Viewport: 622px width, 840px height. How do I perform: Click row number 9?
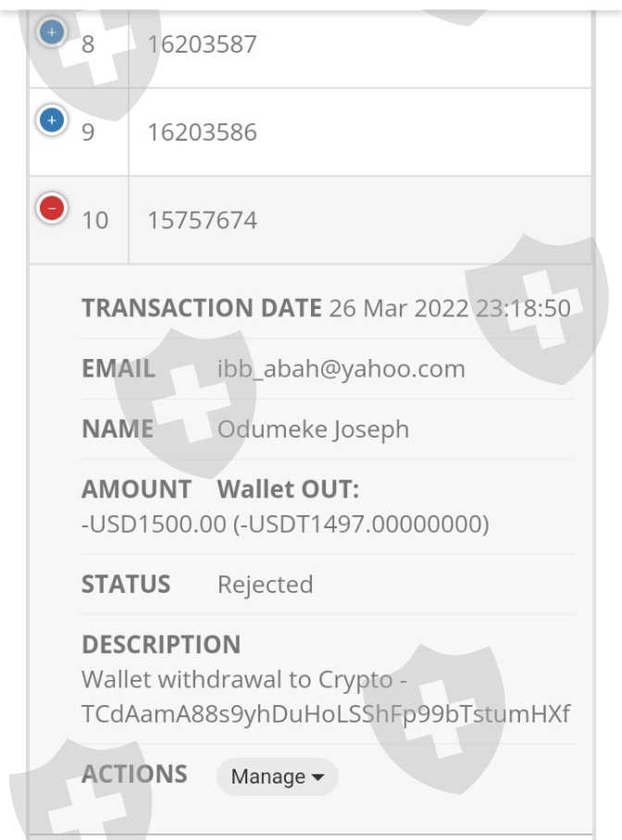click(88, 132)
